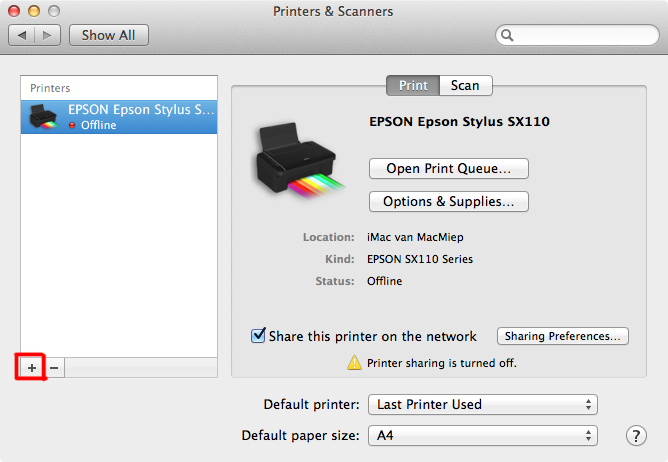The width and height of the screenshot is (668, 462).
Task: Click the plus button to add printer
Action: [32, 367]
